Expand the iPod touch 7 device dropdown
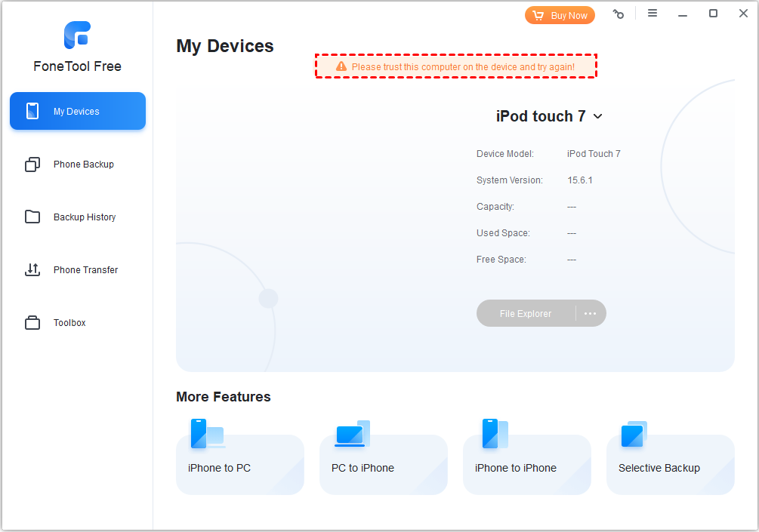 pyautogui.click(x=597, y=116)
